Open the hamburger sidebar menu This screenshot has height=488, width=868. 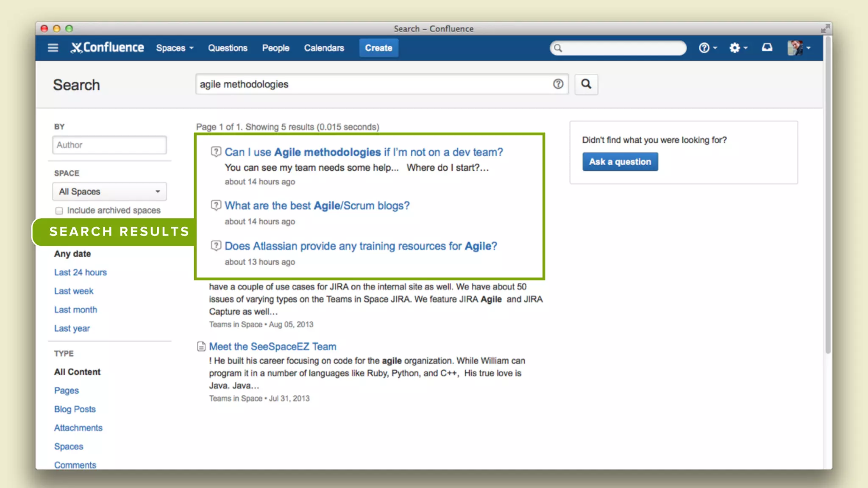click(53, 48)
